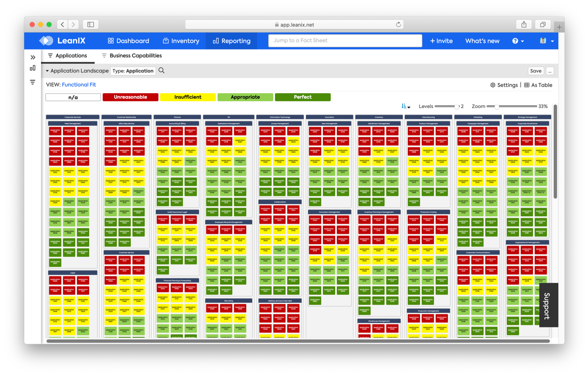
Task: Click the search magnifier icon
Action: tap(162, 71)
